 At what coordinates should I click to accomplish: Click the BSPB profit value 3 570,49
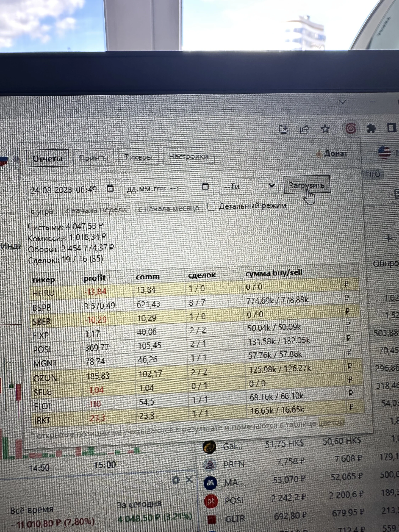click(x=99, y=306)
